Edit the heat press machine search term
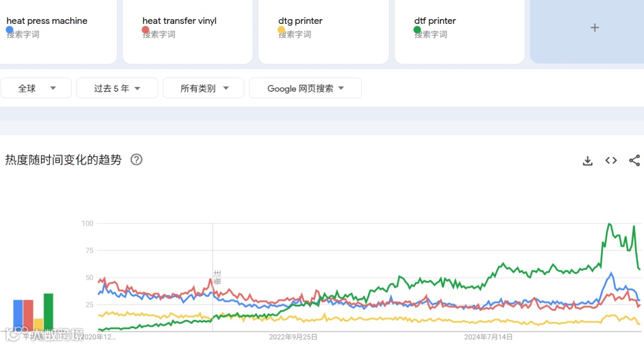 (47, 21)
